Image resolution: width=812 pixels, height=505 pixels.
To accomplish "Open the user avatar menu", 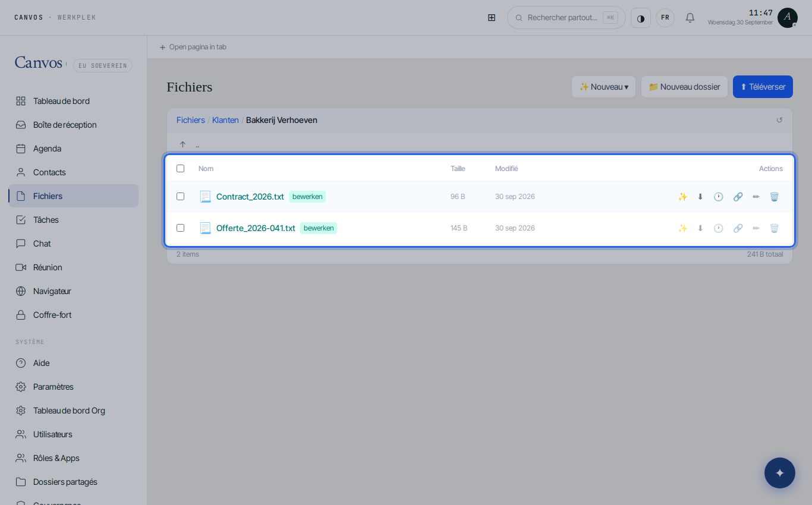I will tap(788, 18).
